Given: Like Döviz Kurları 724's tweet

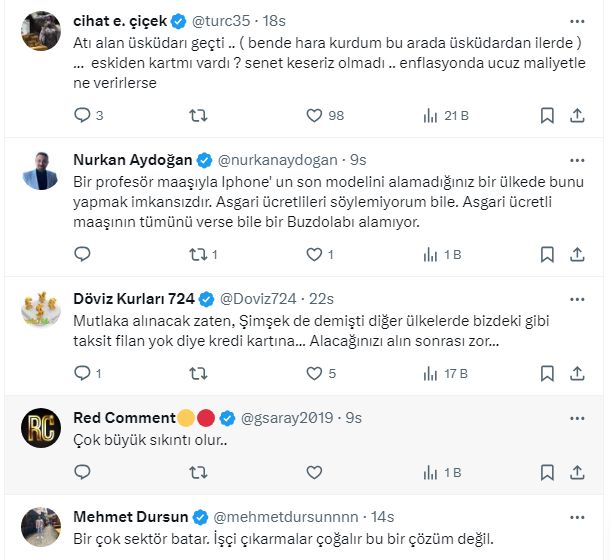Looking at the screenshot, I should tap(313, 373).
